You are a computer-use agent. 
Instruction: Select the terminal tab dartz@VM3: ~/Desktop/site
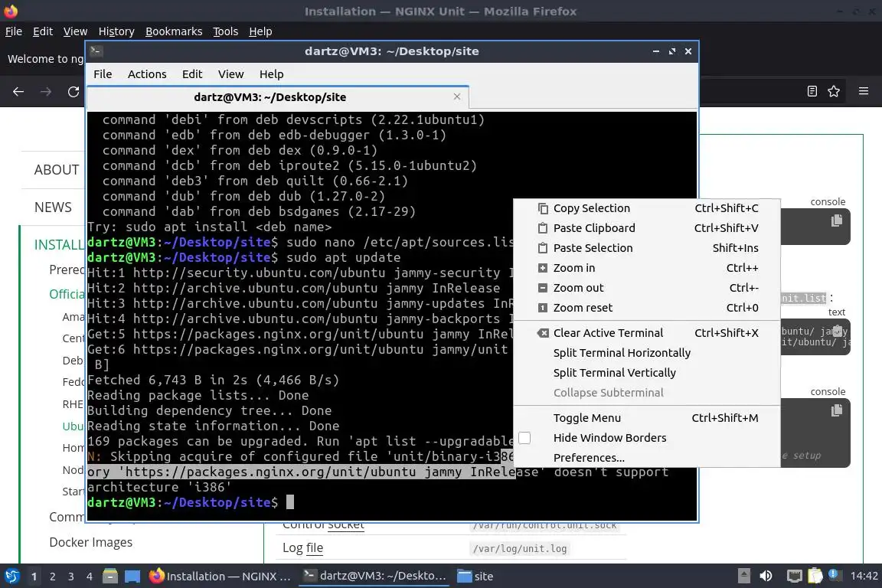(278, 96)
